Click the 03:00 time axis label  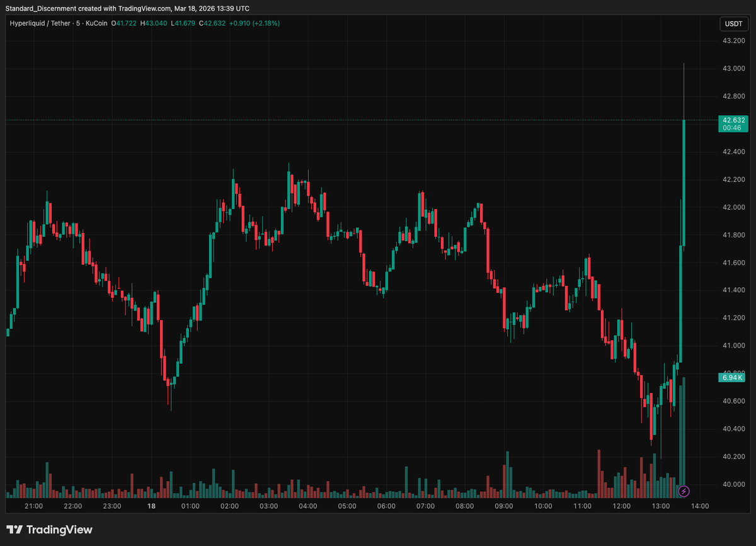[x=269, y=506]
